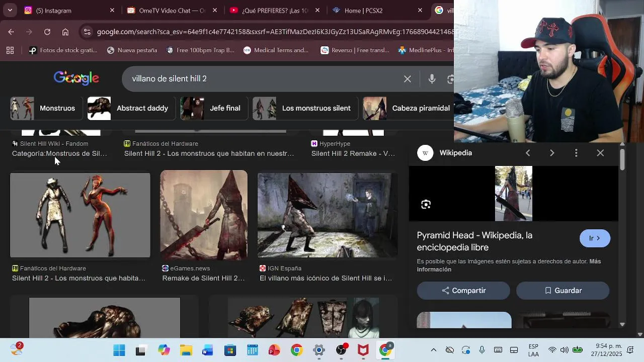Open File Explorer from taskbar
This screenshot has width=644, height=362.
click(186, 350)
